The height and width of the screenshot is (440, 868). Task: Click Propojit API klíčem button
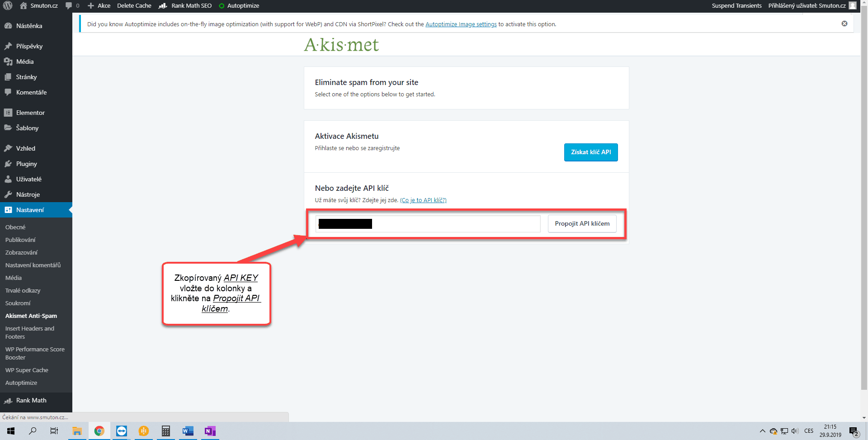pos(582,224)
